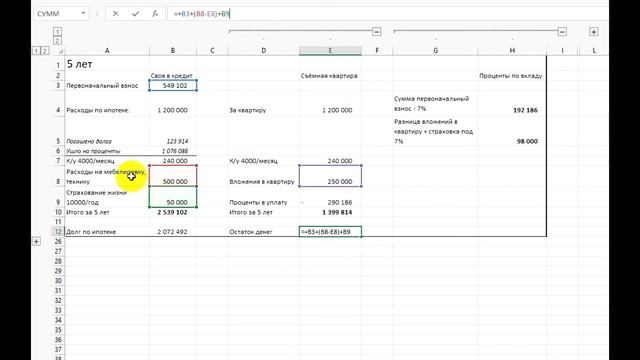Click the 'Съёмная квартира' heading cell

tap(330, 76)
